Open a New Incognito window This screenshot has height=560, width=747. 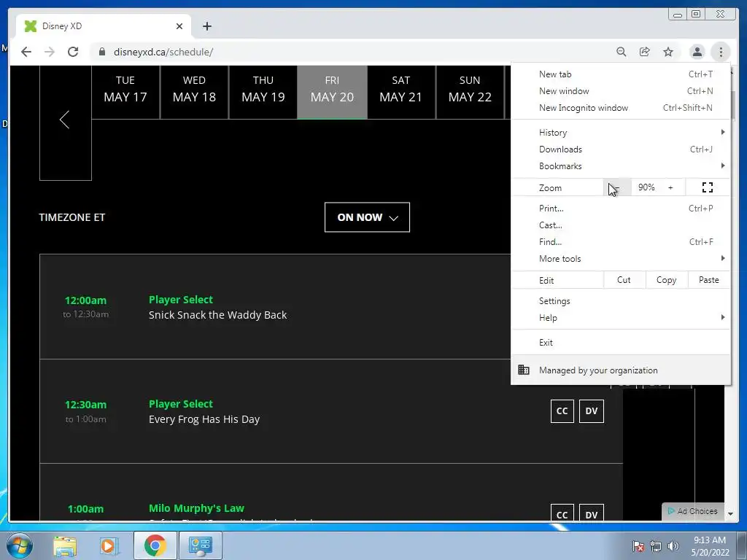point(621,108)
